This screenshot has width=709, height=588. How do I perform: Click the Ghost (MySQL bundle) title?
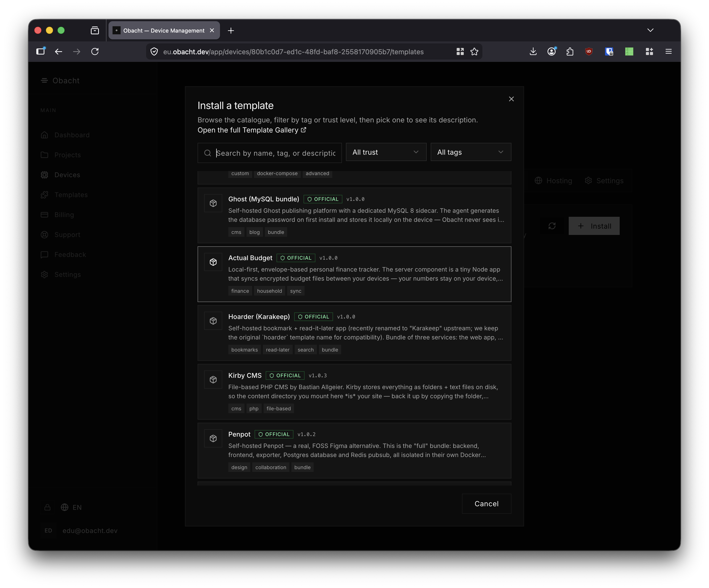click(x=264, y=199)
